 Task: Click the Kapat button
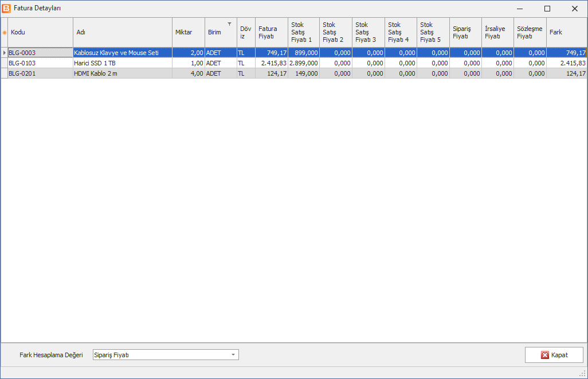(x=554, y=355)
